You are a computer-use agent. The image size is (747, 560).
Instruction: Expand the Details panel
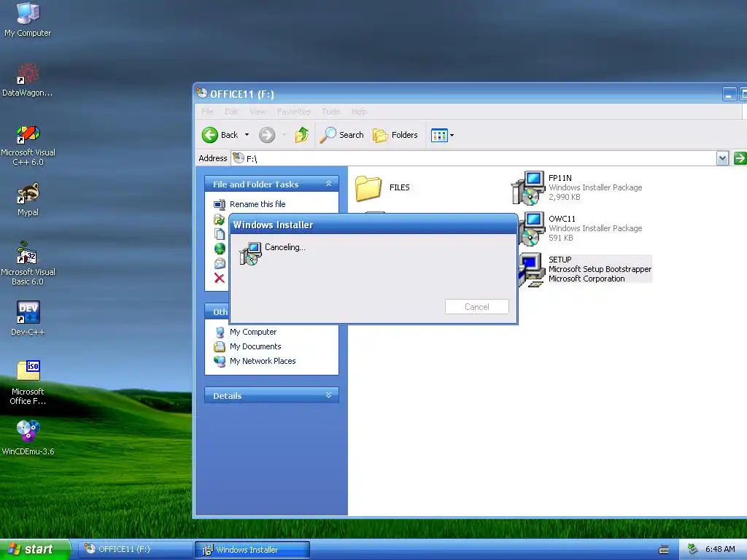pos(328,395)
